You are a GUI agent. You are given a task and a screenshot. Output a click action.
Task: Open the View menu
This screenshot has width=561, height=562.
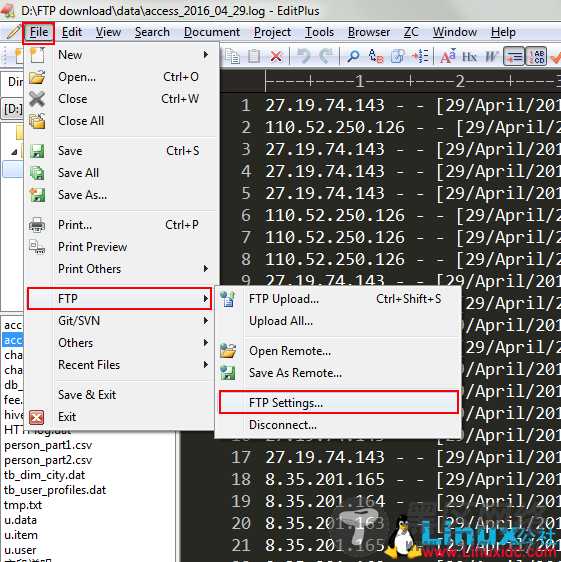tap(108, 32)
